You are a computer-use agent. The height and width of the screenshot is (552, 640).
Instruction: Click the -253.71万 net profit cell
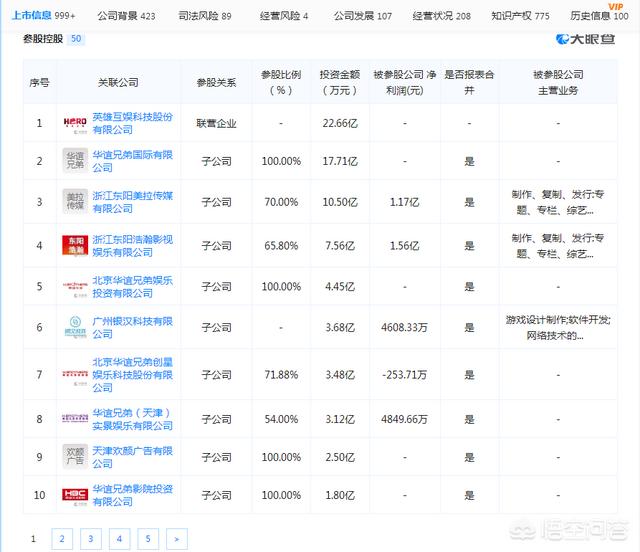pos(404,375)
